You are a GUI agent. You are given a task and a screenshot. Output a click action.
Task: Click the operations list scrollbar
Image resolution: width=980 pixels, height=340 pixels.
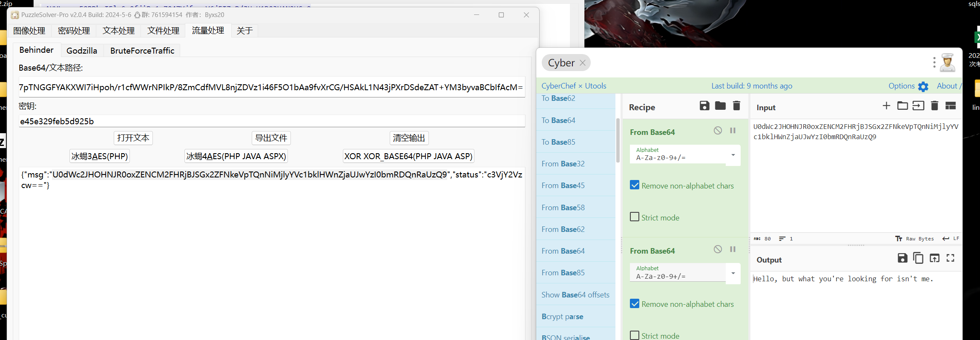[x=618, y=140]
